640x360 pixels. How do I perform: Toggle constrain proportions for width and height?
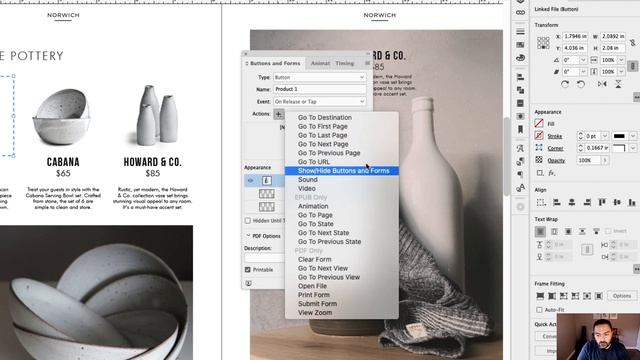pos(633,42)
